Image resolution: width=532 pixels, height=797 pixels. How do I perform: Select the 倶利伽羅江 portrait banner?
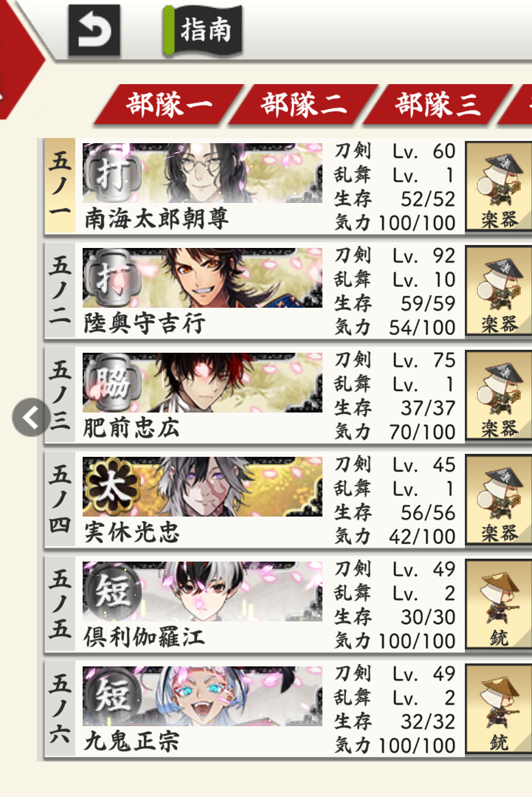click(x=202, y=591)
